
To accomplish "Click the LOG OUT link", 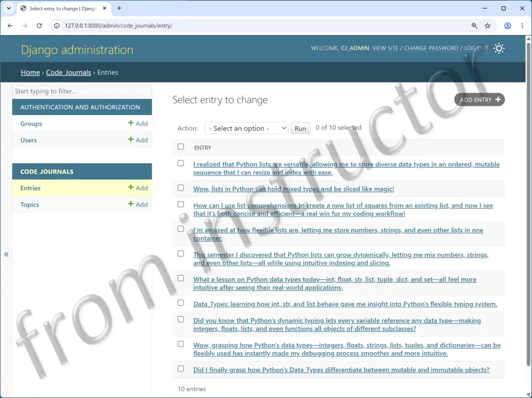I will point(476,48).
